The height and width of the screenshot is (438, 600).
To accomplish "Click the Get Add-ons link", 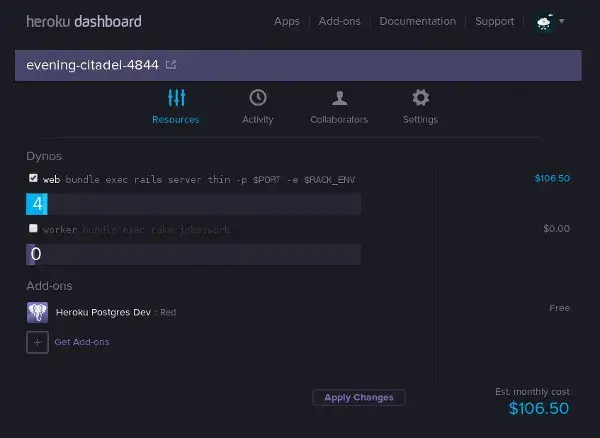I will pyautogui.click(x=82, y=342).
